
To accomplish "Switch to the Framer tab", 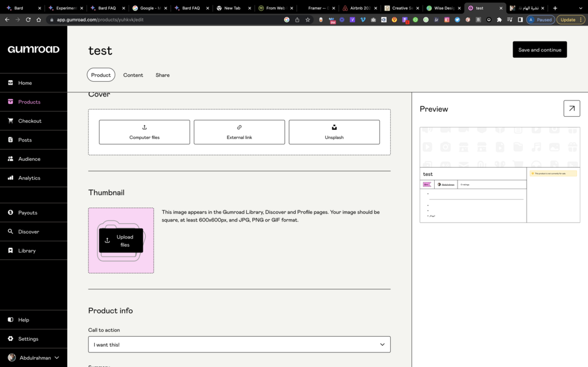I will click(x=318, y=8).
